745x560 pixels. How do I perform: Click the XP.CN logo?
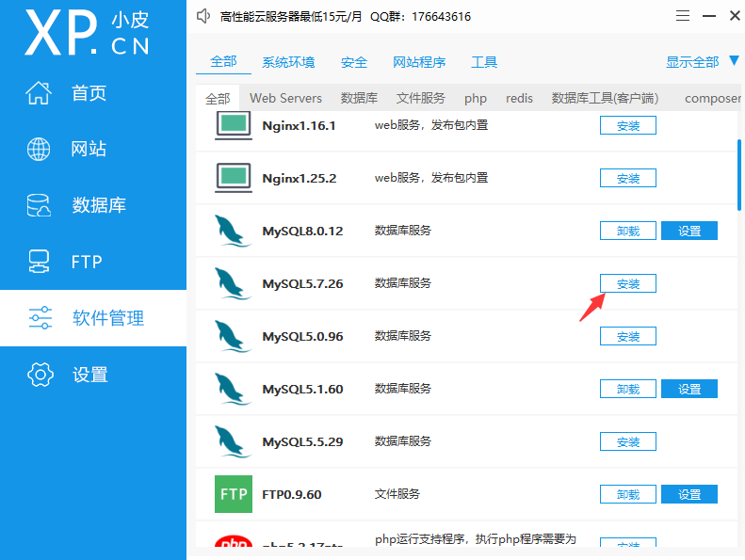coord(88,33)
